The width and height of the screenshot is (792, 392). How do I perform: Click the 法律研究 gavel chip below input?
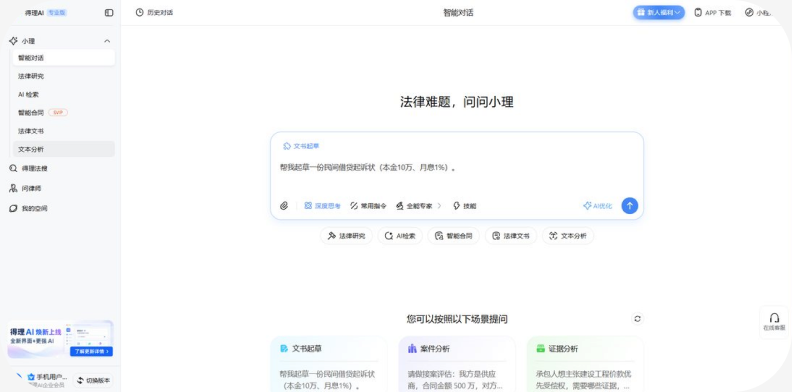tap(346, 236)
